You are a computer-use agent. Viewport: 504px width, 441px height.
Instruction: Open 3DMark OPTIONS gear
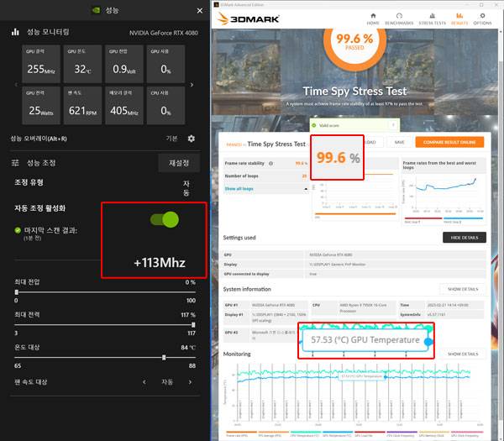[x=483, y=19]
